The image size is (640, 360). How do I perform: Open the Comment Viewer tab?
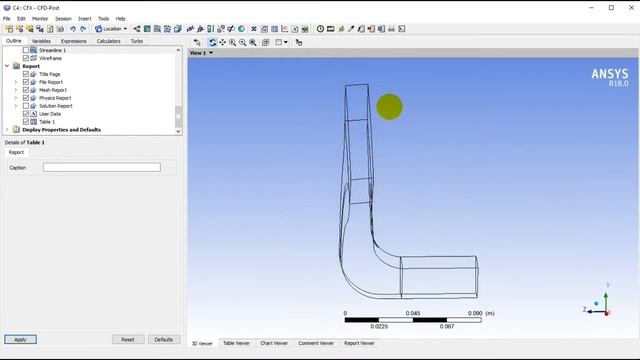(x=316, y=343)
